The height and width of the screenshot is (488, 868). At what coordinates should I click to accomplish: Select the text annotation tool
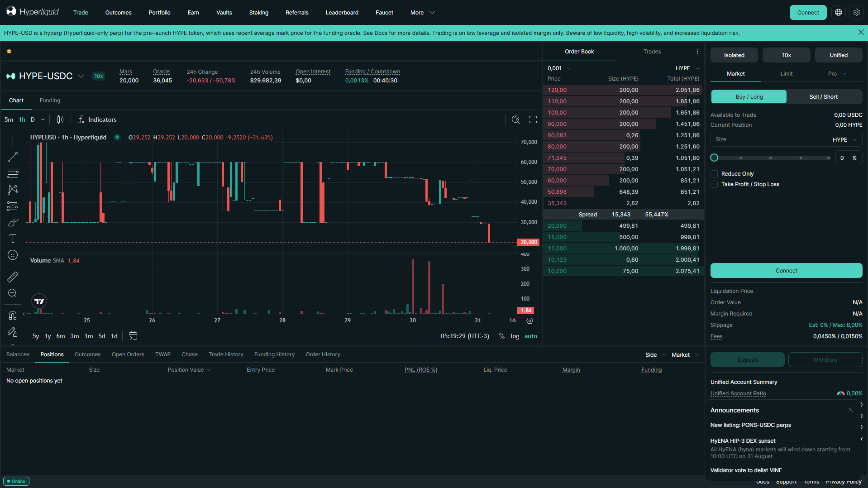pyautogui.click(x=13, y=239)
